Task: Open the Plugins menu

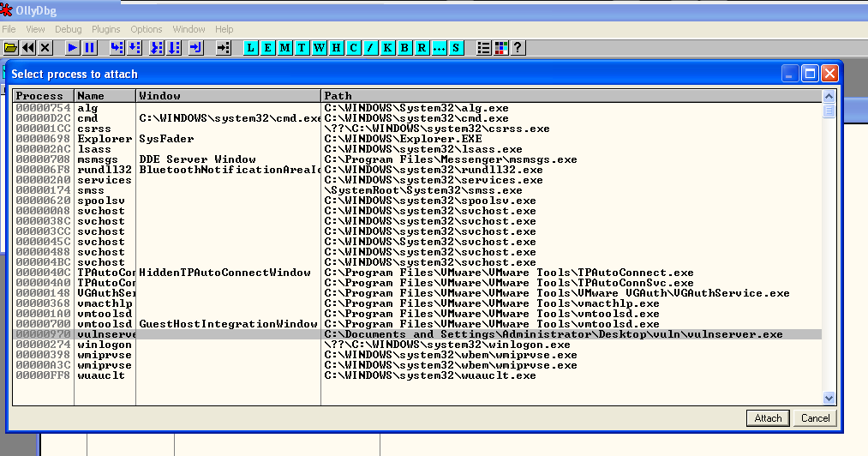Action: pyautogui.click(x=106, y=29)
